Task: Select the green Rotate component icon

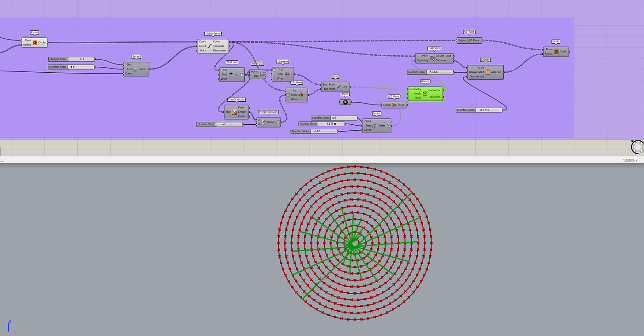Action: 425,93
